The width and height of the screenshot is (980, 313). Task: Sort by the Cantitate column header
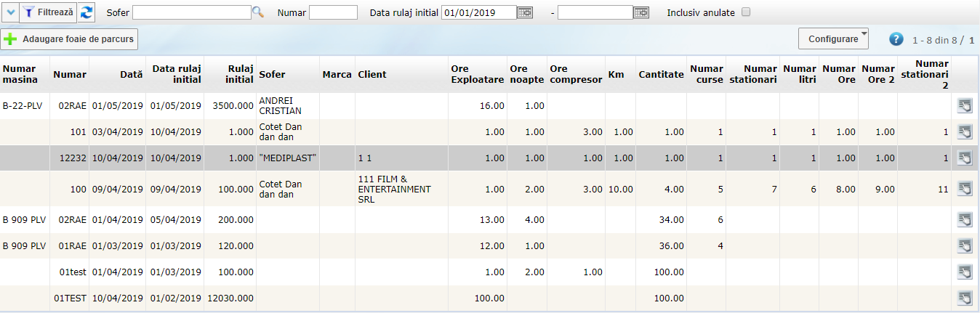click(x=661, y=74)
